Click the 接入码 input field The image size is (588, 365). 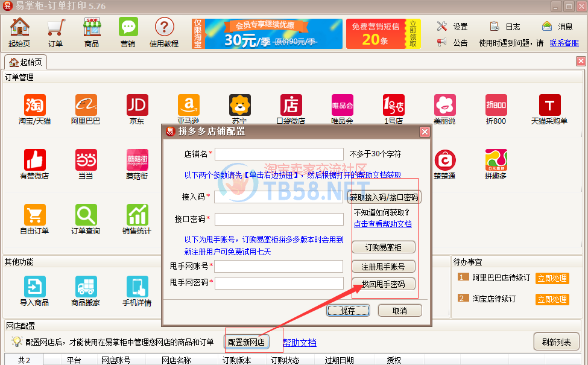(279, 197)
